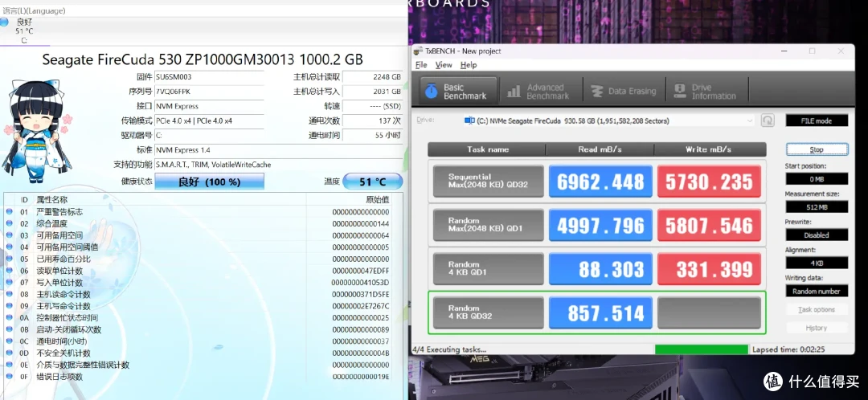Click the Random Max(2048 KB) QD1 task button
Screen dimensions: 868x400
point(489,225)
